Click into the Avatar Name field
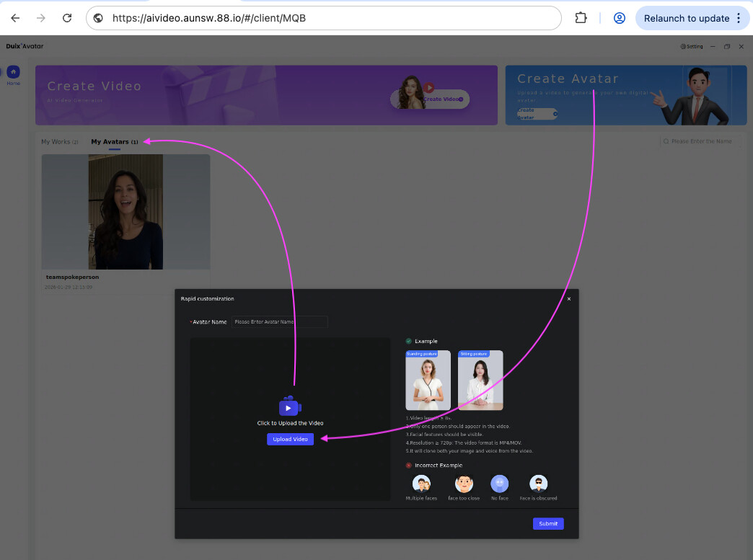 (x=279, y=322)
